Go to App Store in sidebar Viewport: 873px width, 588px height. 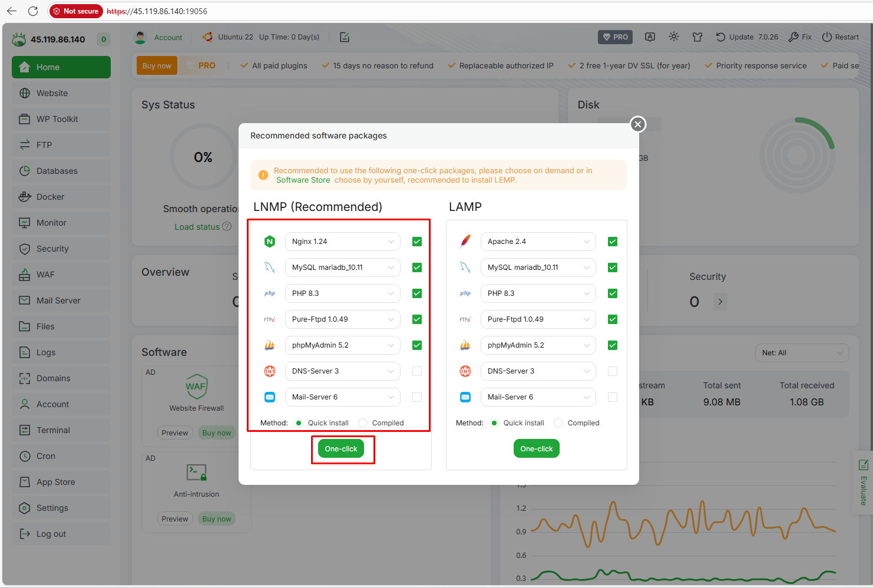(x=55, y=482)
